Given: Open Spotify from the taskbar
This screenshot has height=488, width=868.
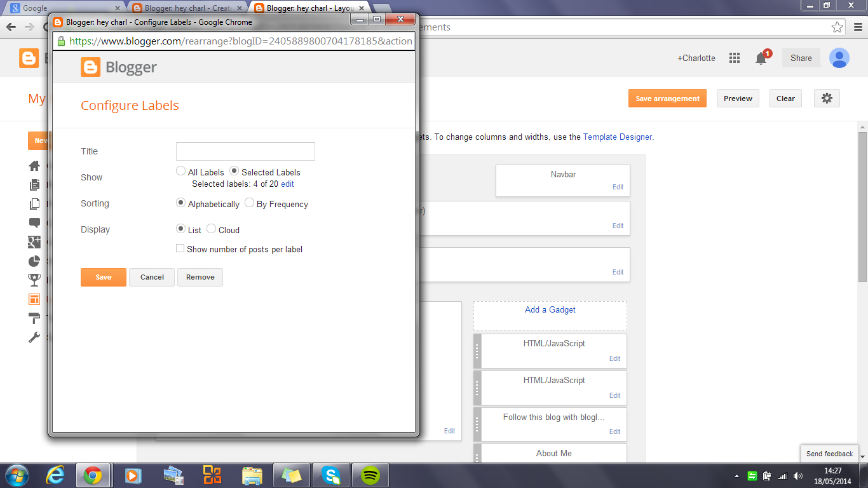Looking at the screenshot, I should tap(370, 475).
